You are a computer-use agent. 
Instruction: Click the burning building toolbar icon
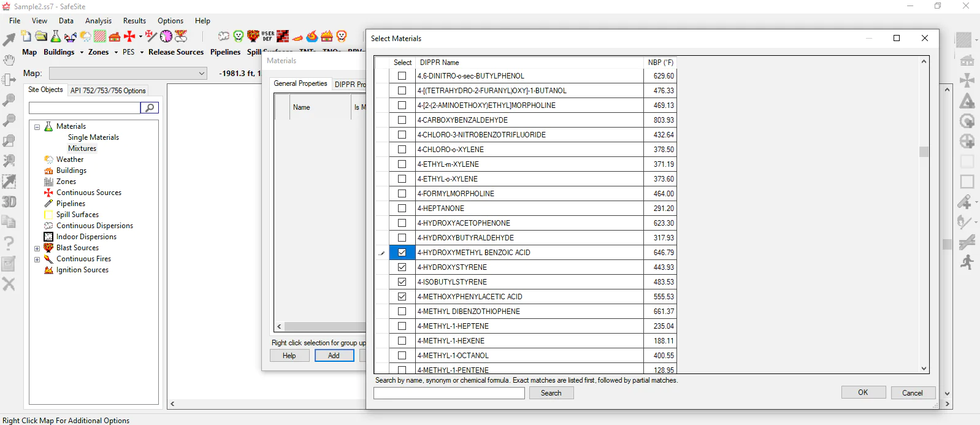pyautogui.click(x=327, y=36)
